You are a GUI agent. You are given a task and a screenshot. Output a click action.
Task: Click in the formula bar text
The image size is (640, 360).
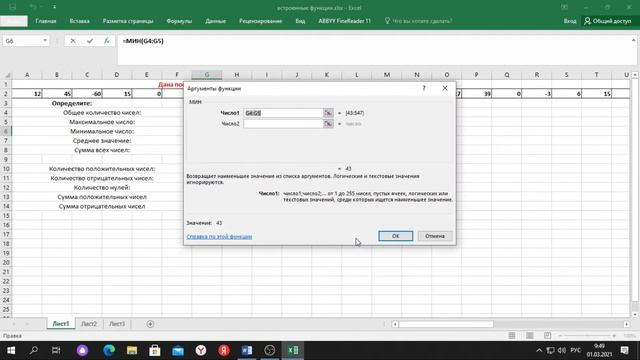[x=143, y=41]
